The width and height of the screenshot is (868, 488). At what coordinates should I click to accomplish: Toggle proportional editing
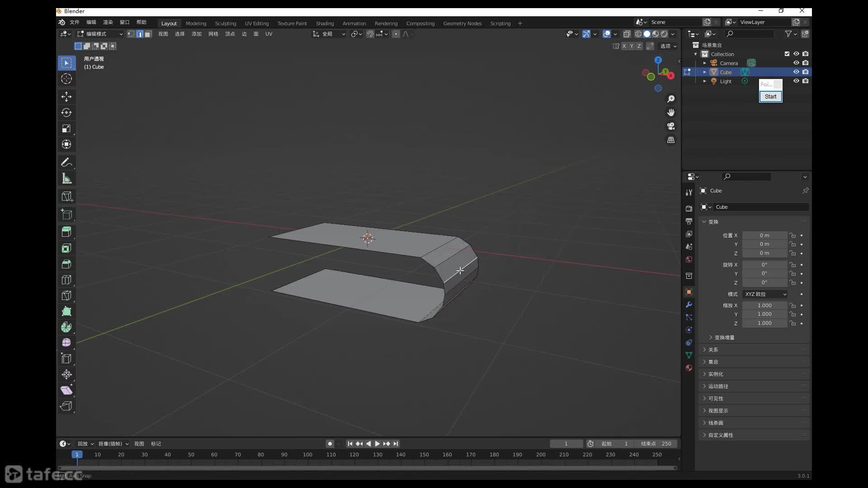(x=396, y=34)
